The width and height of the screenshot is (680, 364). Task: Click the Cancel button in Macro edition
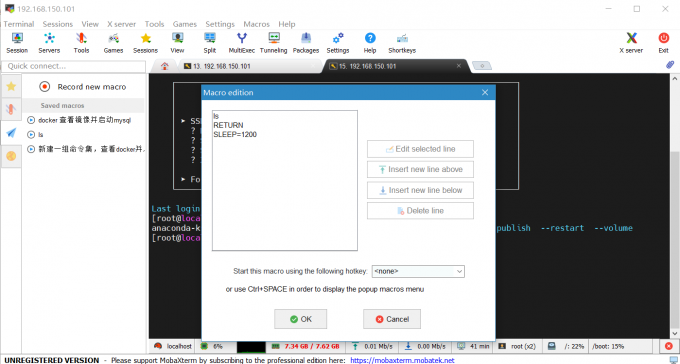click(392, 319)
